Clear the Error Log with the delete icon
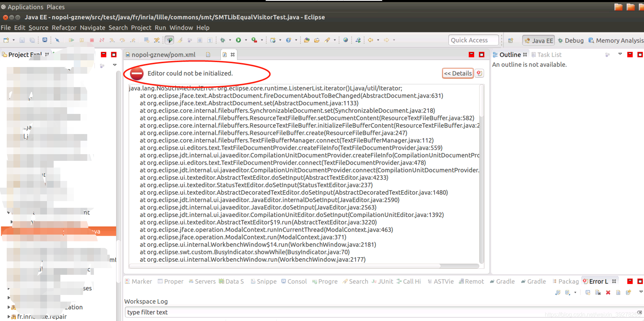 coord(608,292)
